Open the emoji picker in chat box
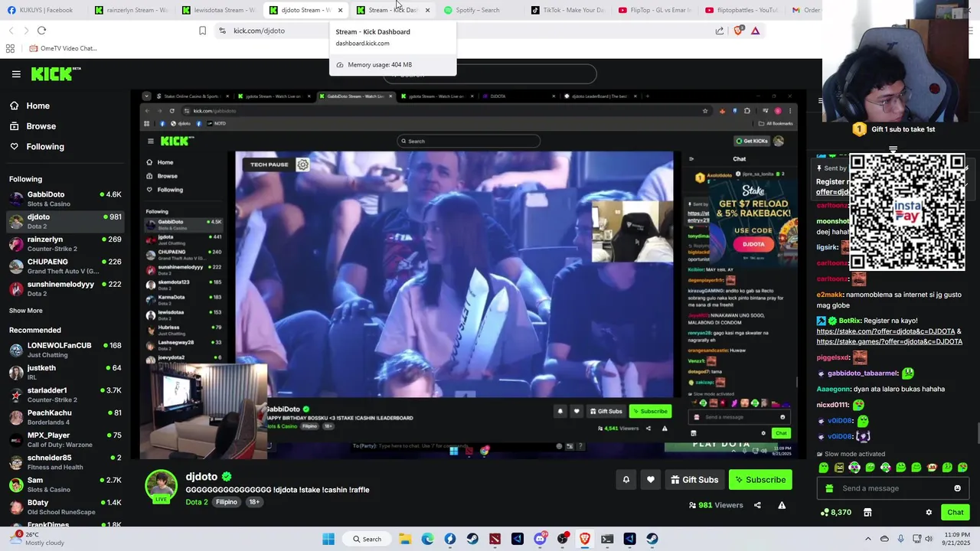This screenshot has width=980, height=551. pyautogui.click(x=957, y=488)
